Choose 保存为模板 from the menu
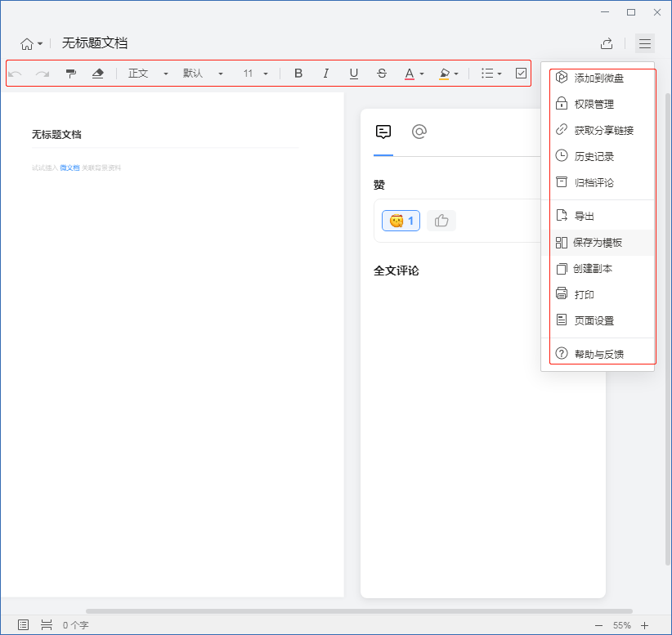The width and height of the screenshot is (672, 635). tap(598, 243)
